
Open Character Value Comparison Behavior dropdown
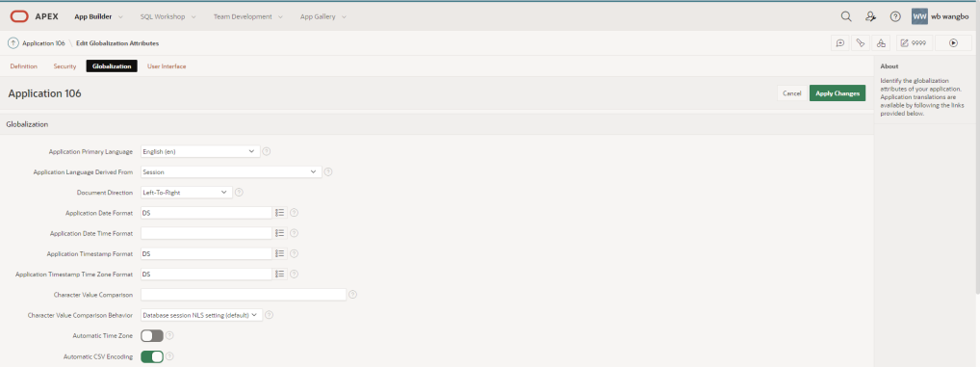[x=201, y=315]
